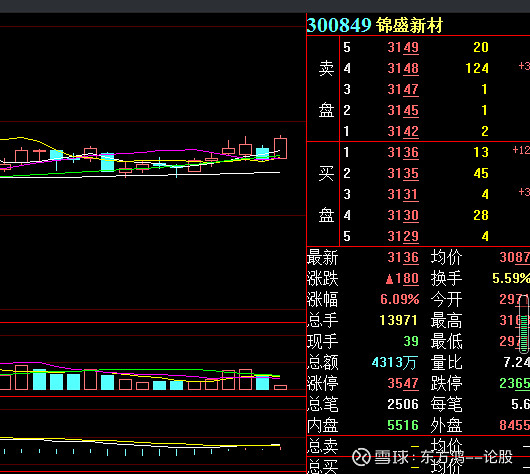The image size is (530, 474).
Task: Click buy level 2 volume 45
Action: [x=481, y=173]
